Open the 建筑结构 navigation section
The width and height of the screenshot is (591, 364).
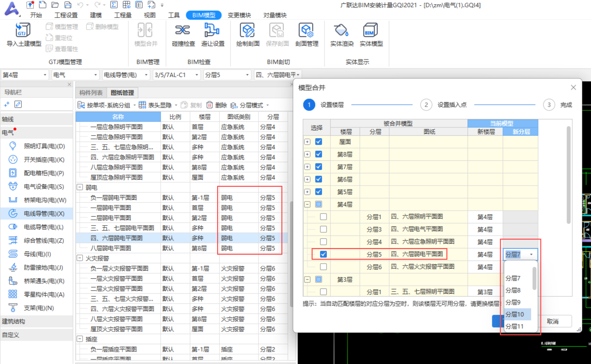[x=37, y=321]
